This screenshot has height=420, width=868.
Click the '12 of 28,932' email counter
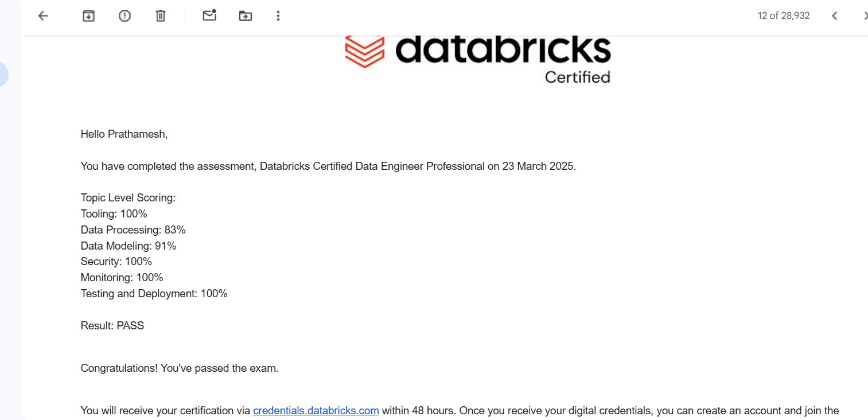[783, 15]
